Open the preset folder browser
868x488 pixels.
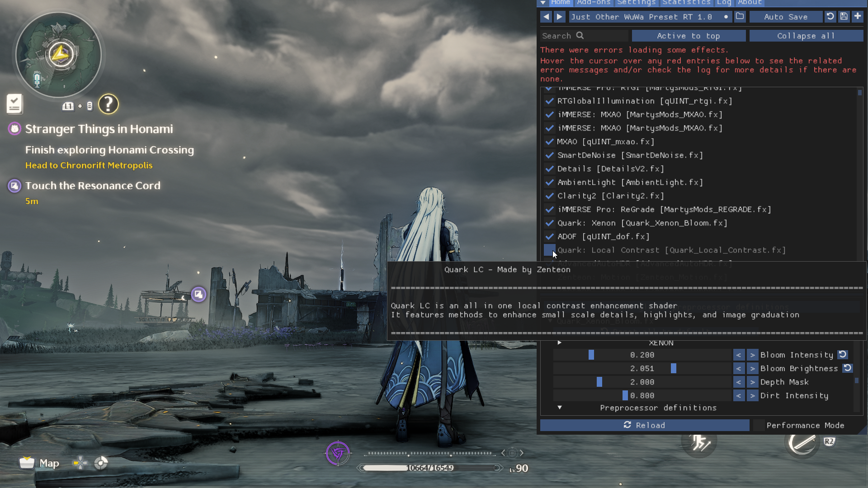pos(740,17)
